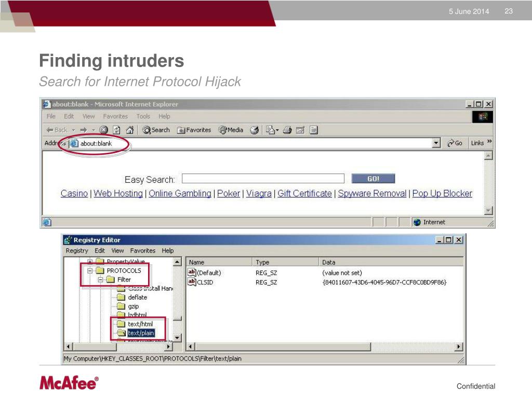Viewport: 532px width, 399px height.
Task: Follow the Viagra link
Action: (x=259, y=193)
